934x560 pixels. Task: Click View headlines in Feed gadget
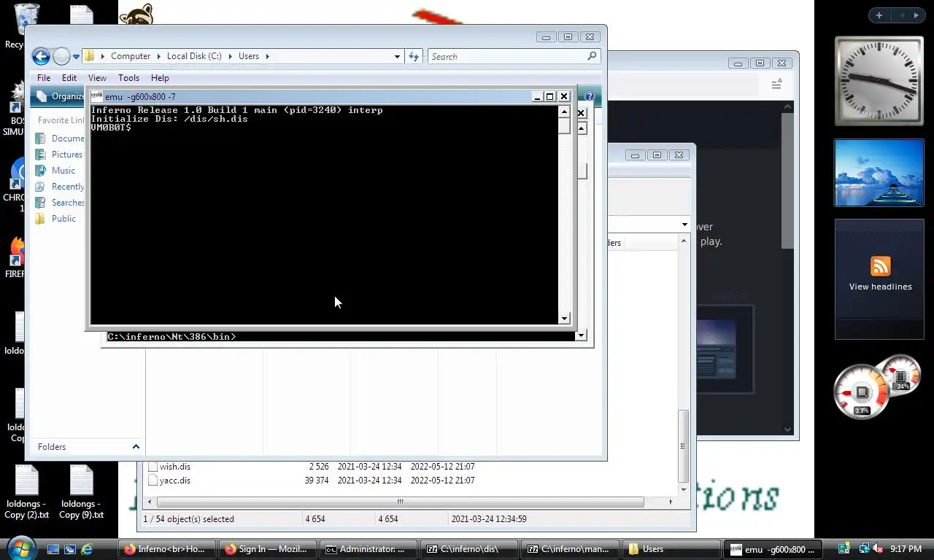(880, 287)
